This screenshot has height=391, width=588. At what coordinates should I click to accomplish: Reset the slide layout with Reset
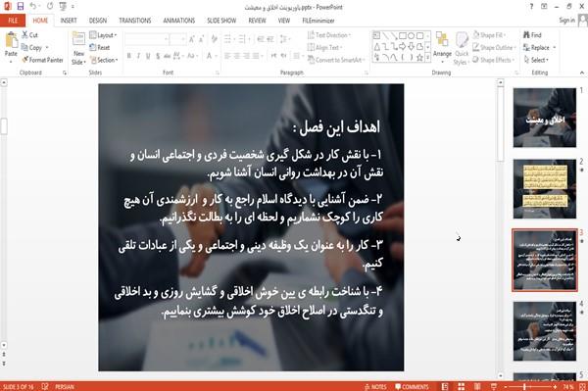[x=100, y=48]
